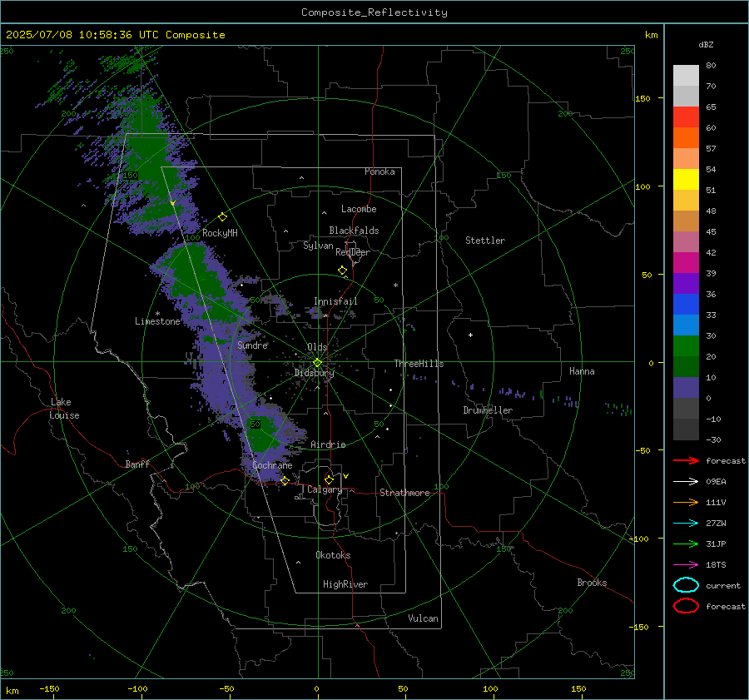Click the red forecast ellipse icon
The height and width of the screenshot is (700, 749).
pos(686,606)
